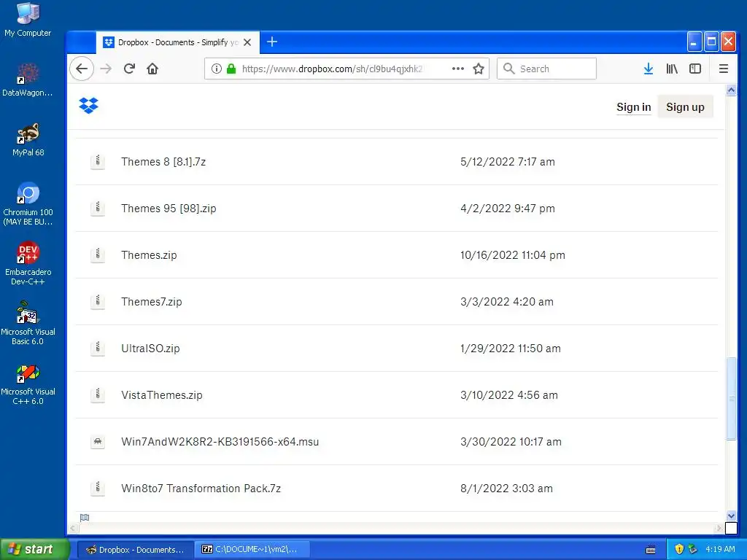This screenshot has height=560, width=747.
Task: Switch to 7-Zip C:\DOCUME~1 taskbar window
Action: click(252, 550)
